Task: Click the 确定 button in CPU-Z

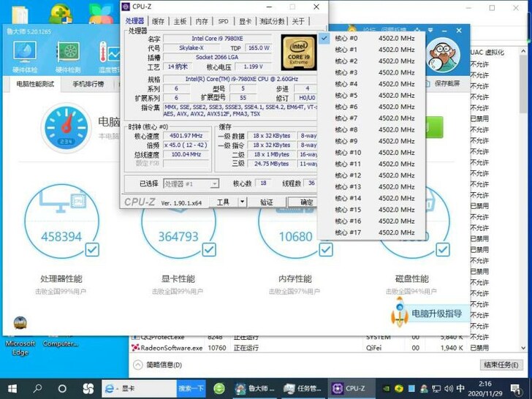Action: tap(303, 202)
